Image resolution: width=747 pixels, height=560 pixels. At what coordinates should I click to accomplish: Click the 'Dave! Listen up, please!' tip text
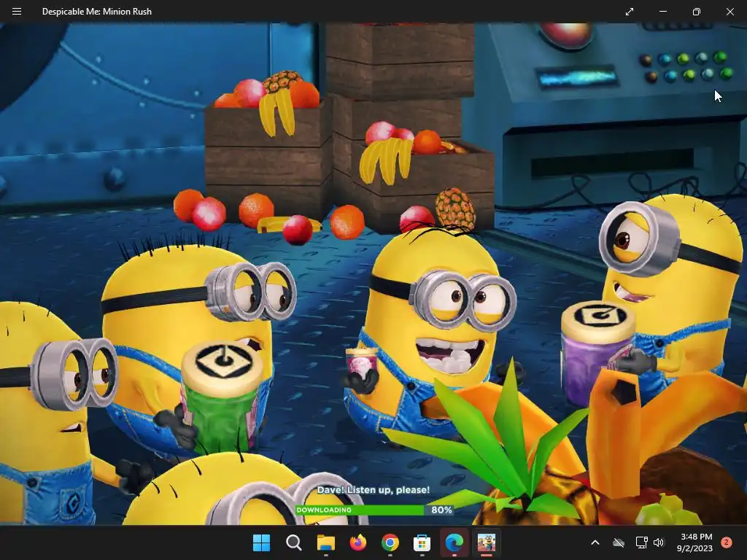click(373, 489)
